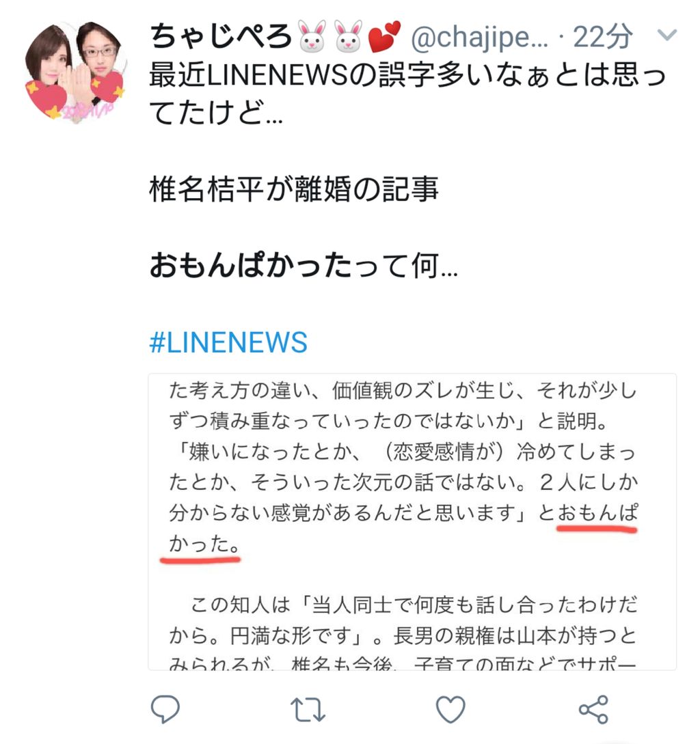This screenshot has height=744, width=700.
Task: Open the #LINENEWS hashtag
Action: click(228, 342)
